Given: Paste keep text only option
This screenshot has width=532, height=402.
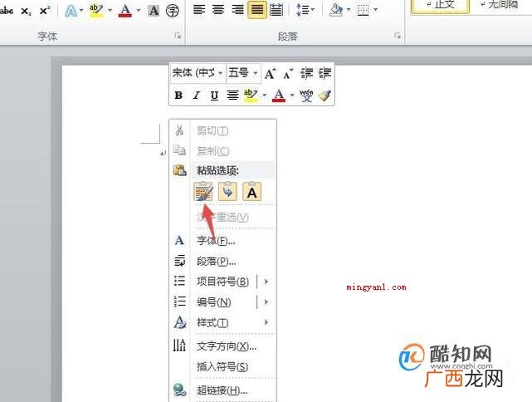Looking at the screenshot, I should (252, 192).
